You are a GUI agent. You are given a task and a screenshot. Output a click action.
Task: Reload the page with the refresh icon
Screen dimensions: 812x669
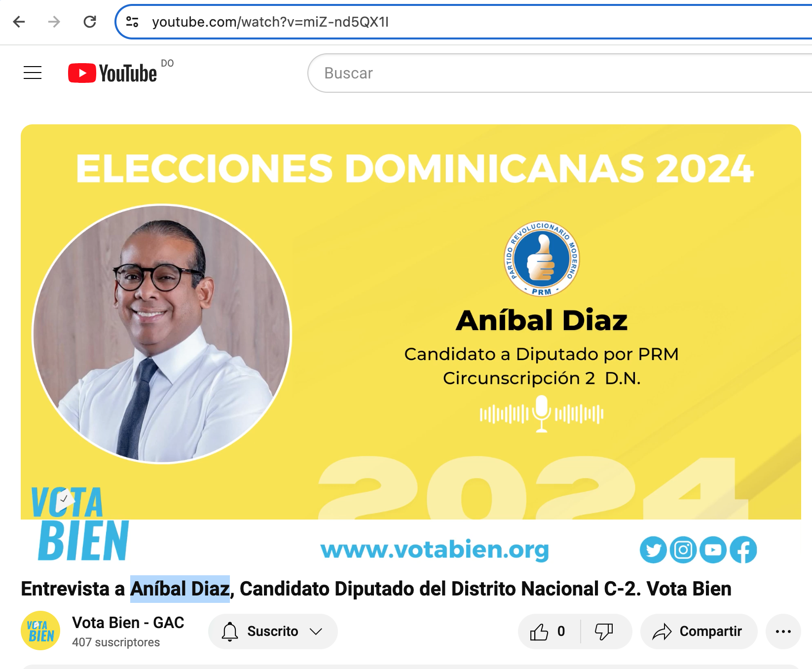pyautogui.click(x=90, y=22)
